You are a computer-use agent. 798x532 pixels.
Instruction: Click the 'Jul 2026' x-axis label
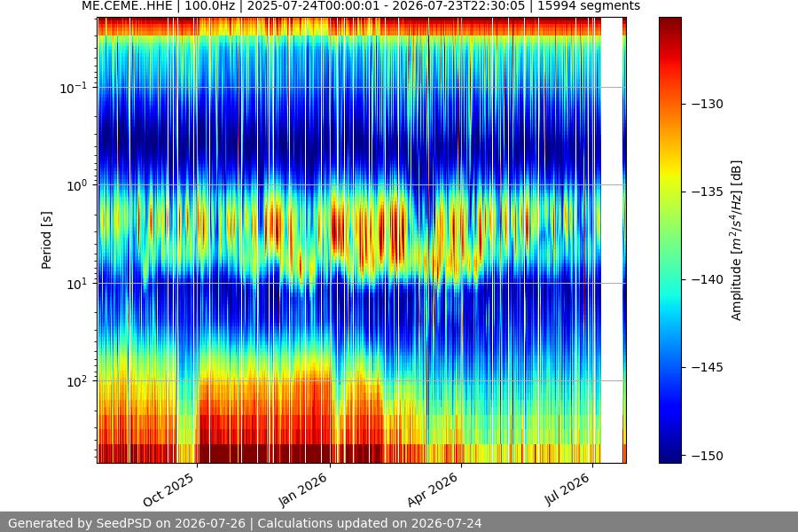pos(567,489)
